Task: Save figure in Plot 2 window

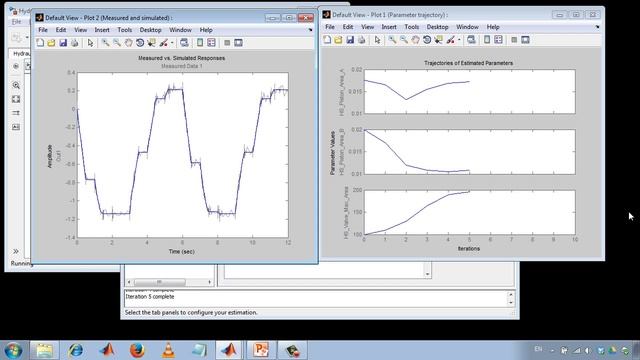Action: click(63, 42)
